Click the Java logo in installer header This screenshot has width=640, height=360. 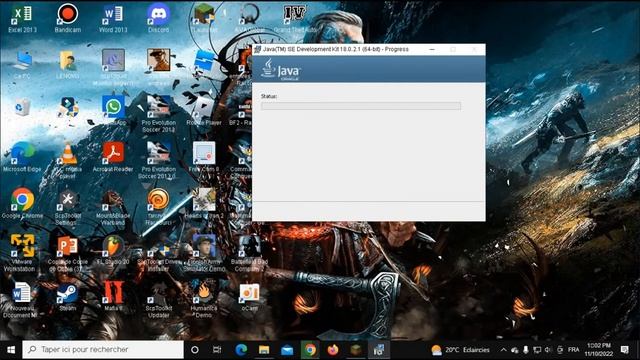tap(280, 69)
